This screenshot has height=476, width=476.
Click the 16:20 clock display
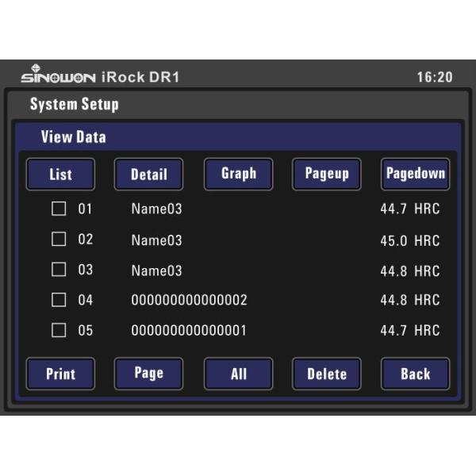pyautogui.click(x=434, y=77)
